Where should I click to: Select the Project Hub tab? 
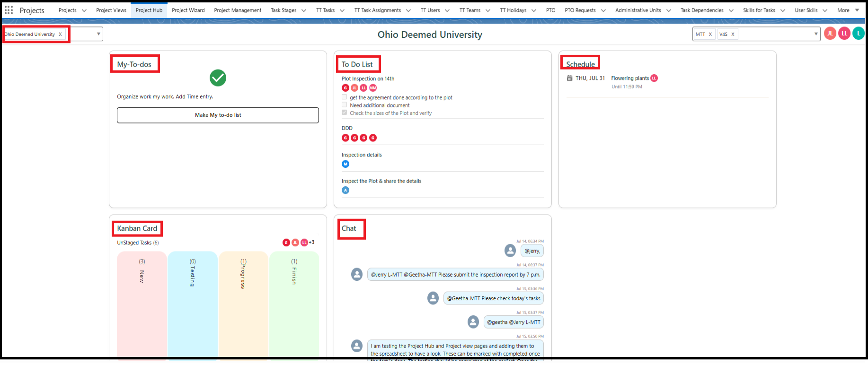pyautogui.click(x=149, y=10)
